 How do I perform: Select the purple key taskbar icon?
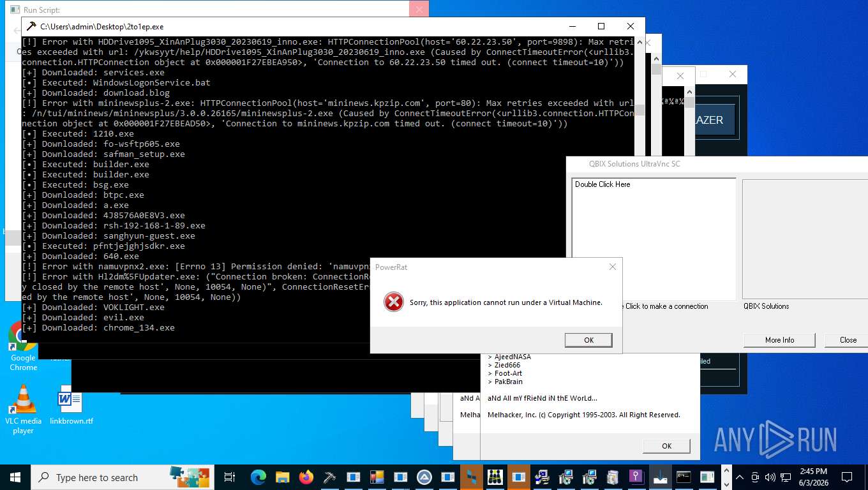pyautogui.click(x=636, y=477)
